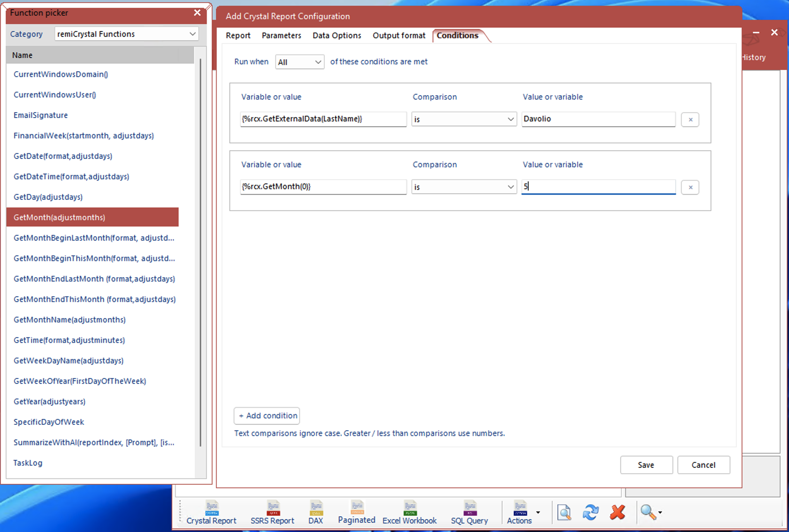The image size is (789, 532).
Task: Switch to the Report tab
Action: (x=238, y=36)
